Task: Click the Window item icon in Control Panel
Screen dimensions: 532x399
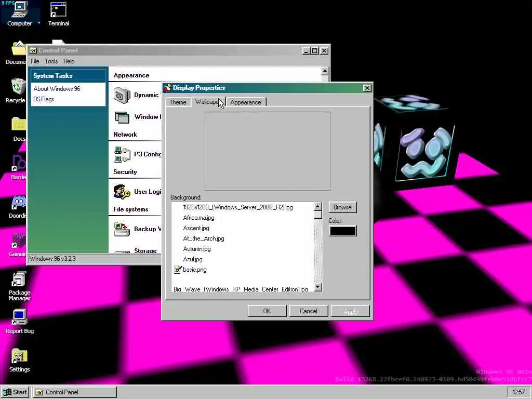Action: [x=122, y=117]
